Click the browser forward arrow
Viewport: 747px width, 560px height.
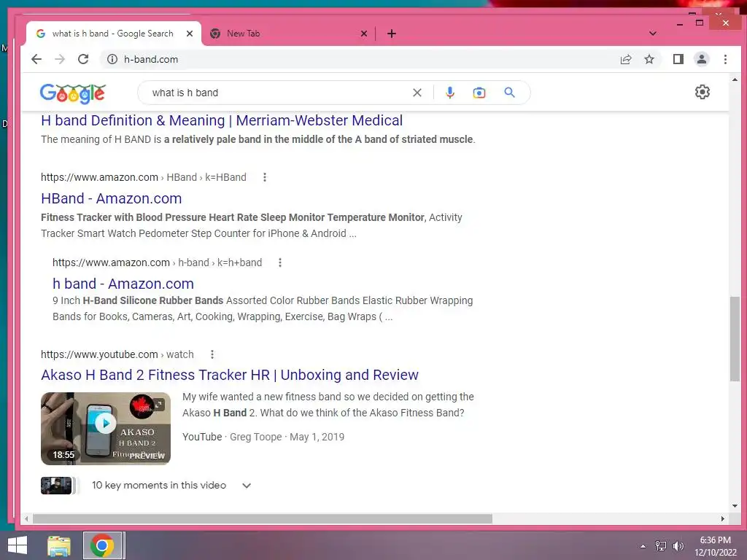tap(60, 59)
